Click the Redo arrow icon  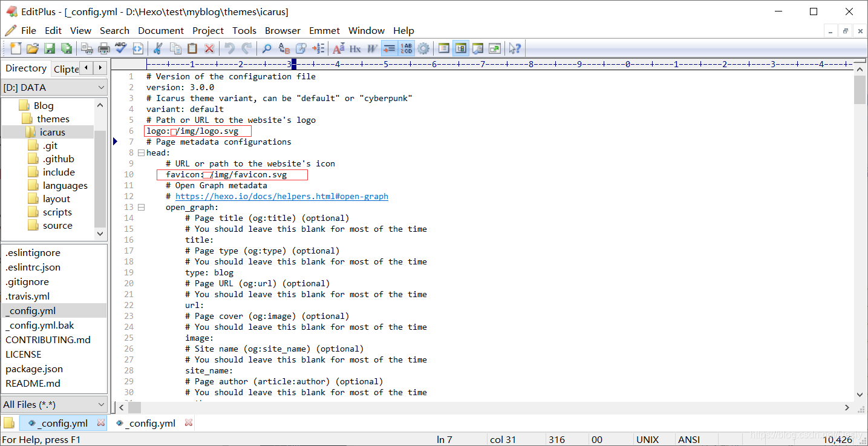click(246, 48)
